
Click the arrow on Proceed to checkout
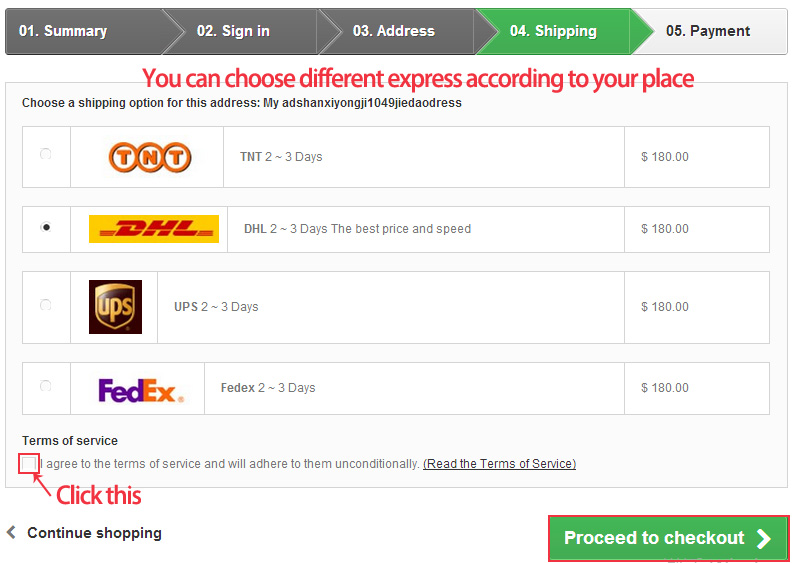763,538
